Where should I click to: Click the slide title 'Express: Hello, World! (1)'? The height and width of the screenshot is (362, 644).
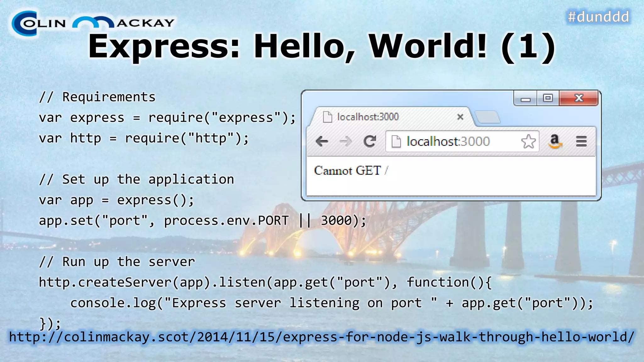(x=322, y=47)
